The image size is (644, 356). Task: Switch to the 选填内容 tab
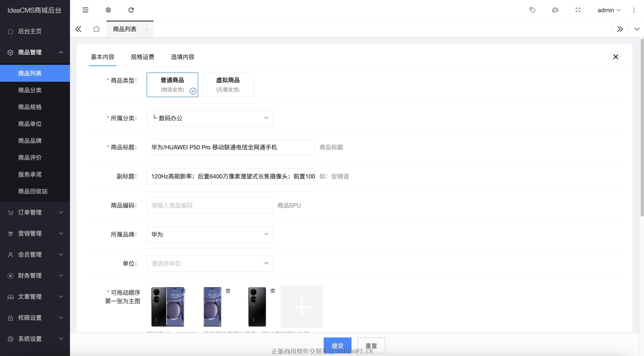click(x=182, y=57)
